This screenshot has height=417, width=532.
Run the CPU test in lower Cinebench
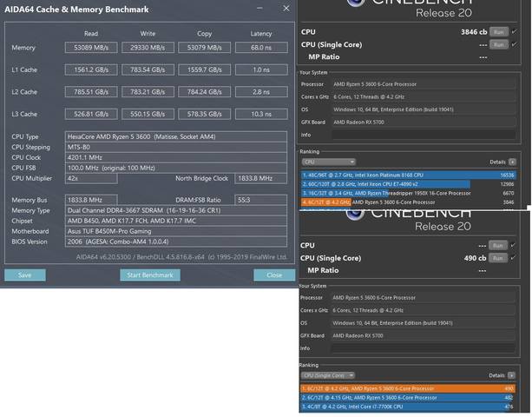pyautogui.click(x=497, y=246)
